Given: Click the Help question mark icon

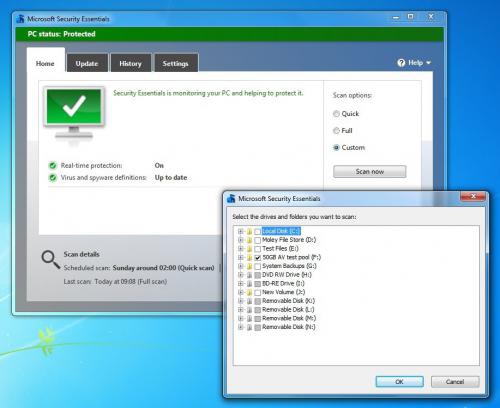Looking at the screenshot, I should point(401,63).
